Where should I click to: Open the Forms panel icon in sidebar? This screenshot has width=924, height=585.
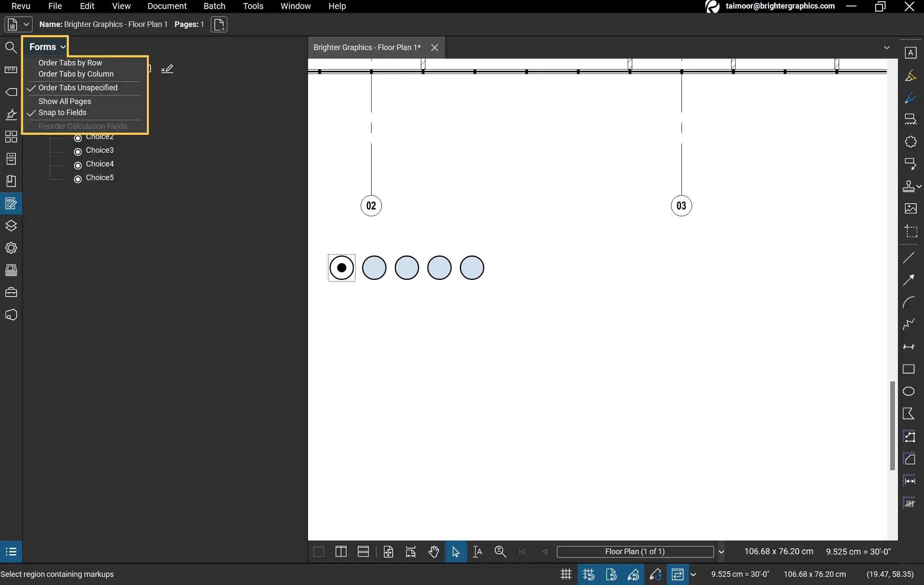click(11, 203)
